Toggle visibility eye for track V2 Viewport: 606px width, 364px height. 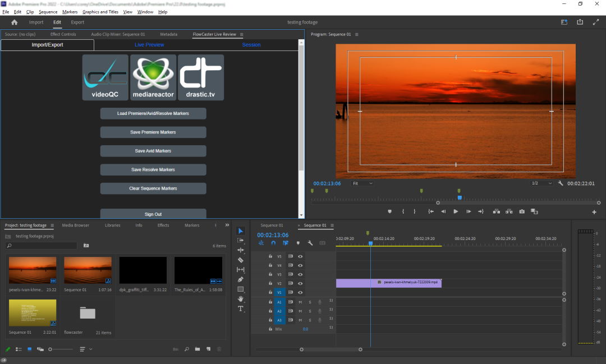tap(300, 284)
